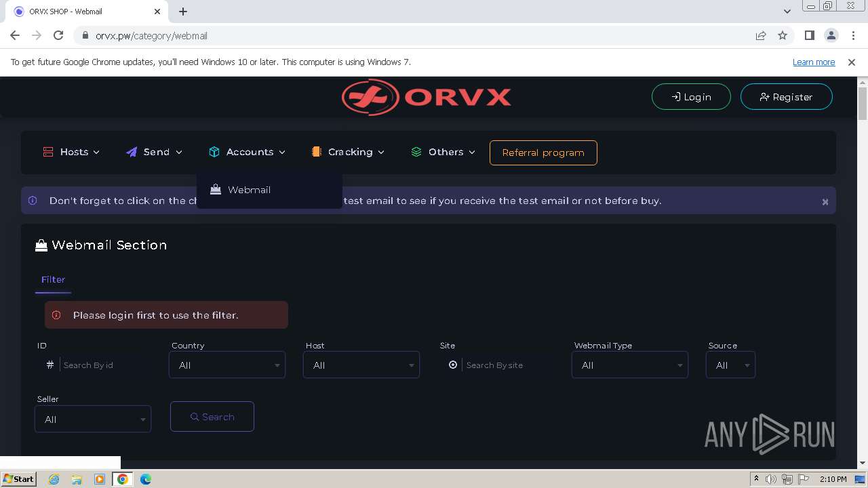
Task: Open File Explorer from the taskbar
Action: click(77, 479)
